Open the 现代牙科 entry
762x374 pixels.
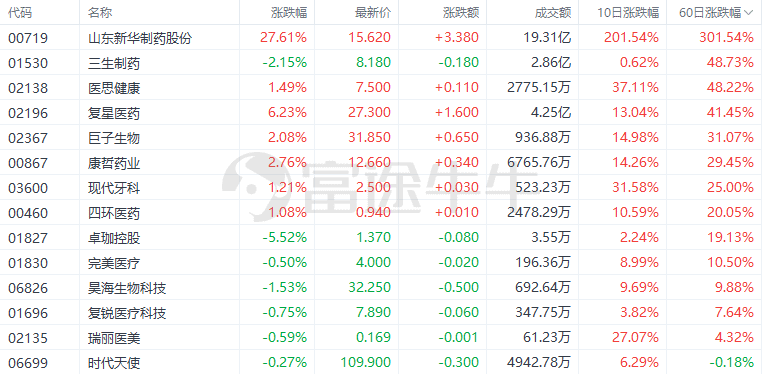coord(114,188)
